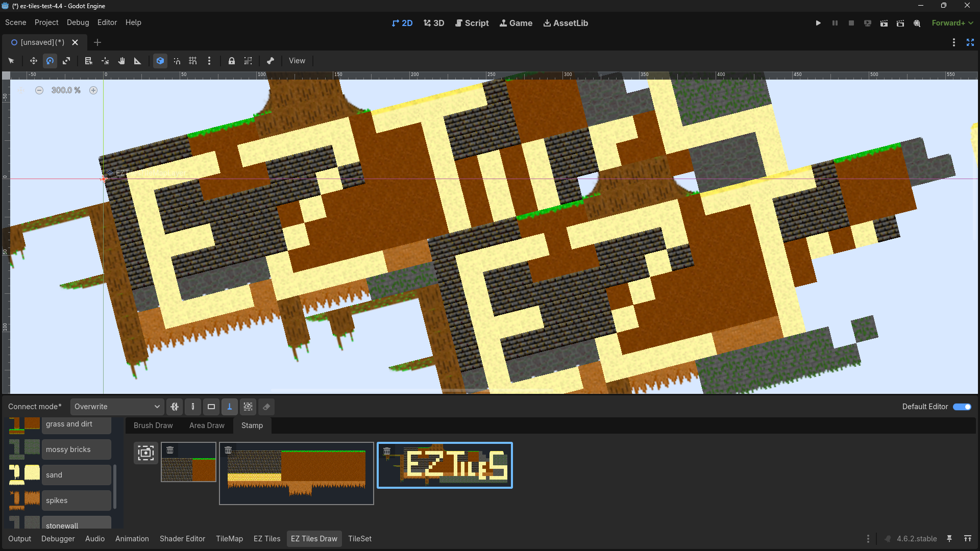Zoom in with the plus icon
The width and height of the screenshot is (980, 551).
[x=93, y=90]
